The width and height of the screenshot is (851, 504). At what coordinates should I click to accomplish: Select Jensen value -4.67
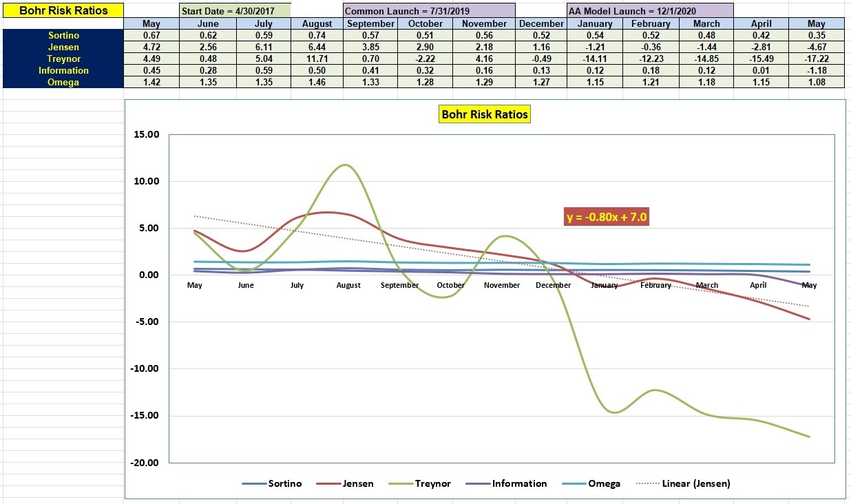point(816,47)
